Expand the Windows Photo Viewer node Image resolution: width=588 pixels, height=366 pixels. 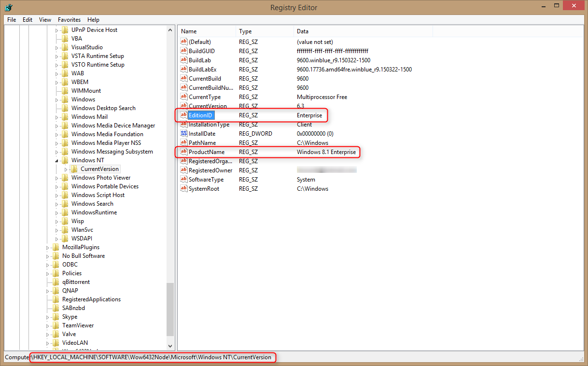[x=57, y=178]
